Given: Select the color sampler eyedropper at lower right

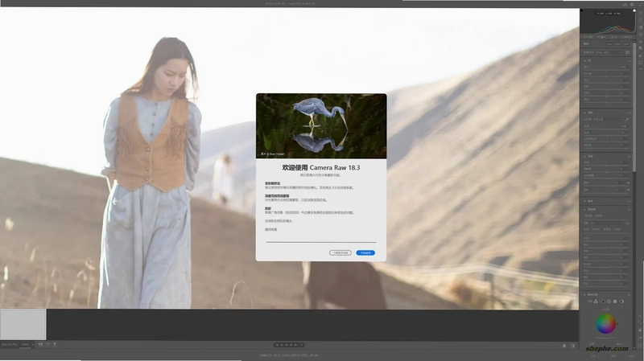Looking at the screenshot, I should tap(640, 338).
